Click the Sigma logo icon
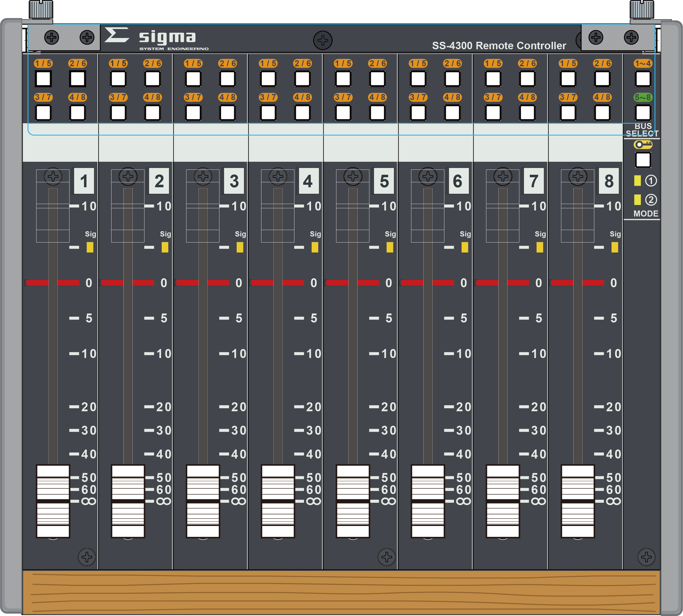Image resolution: width=683 pixels, height=616 pixels. (x=117, y=35)
